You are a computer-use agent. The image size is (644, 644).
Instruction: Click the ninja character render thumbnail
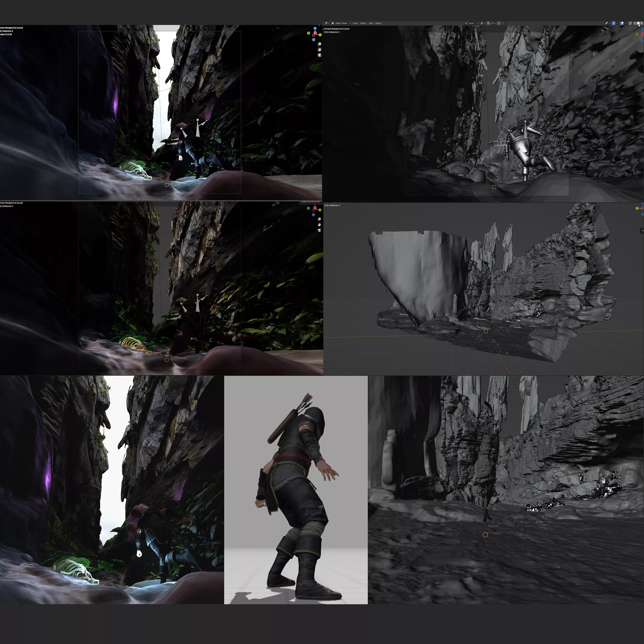pos(296,490)
